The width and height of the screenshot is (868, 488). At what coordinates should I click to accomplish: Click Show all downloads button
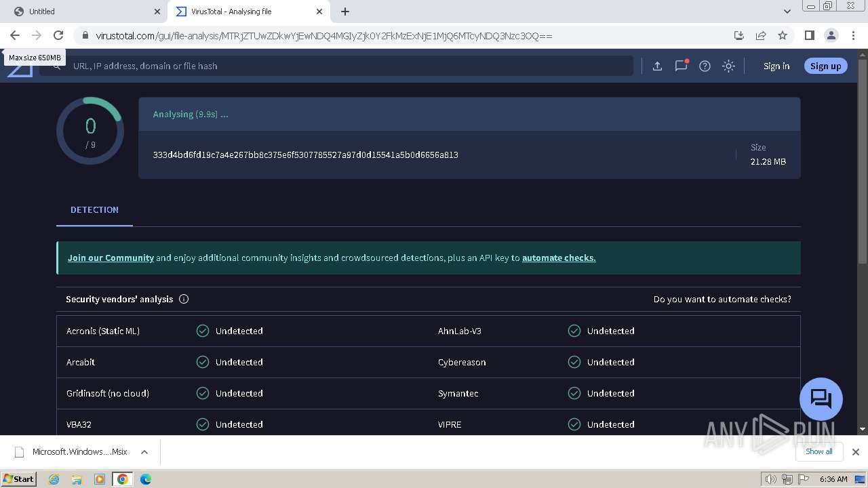(x=818, y=451)
